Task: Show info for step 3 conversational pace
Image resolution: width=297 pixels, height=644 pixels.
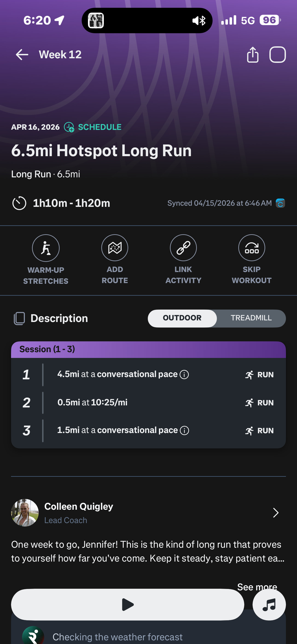Action: point(184,430)
